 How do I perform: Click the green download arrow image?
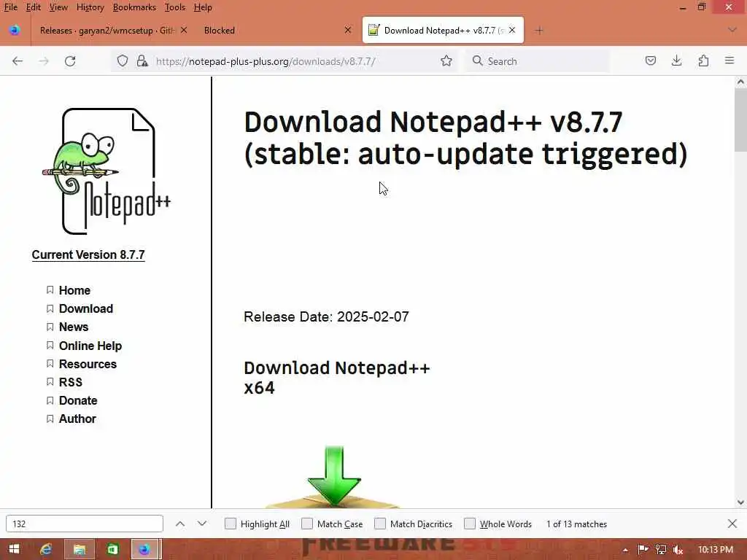tap(333, 476)
